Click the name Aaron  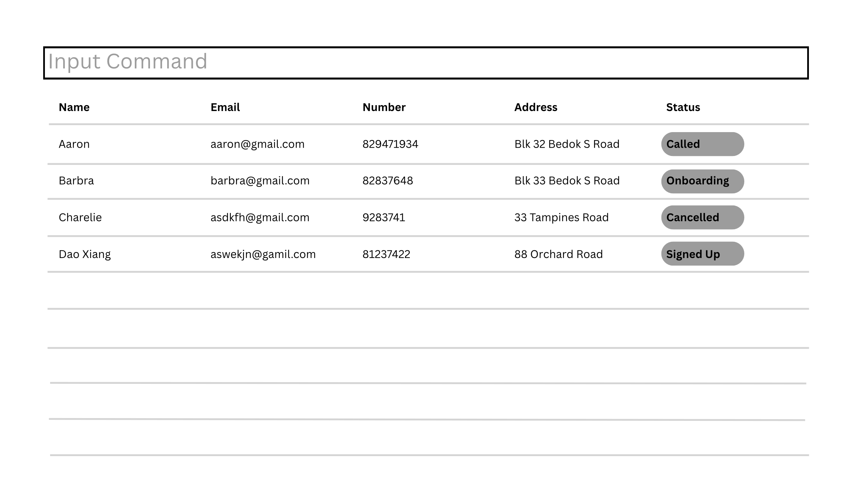click(x=74, y=144)
